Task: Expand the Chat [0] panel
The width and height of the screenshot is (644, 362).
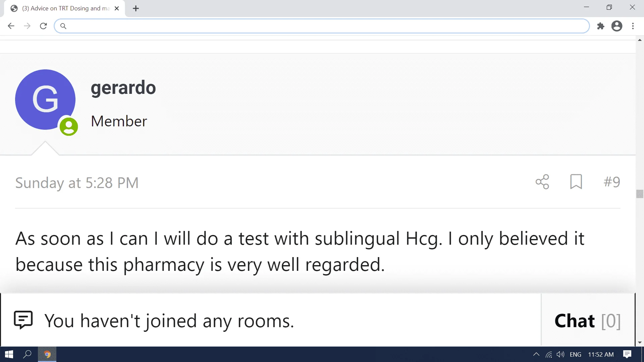Action: pyautogui.click(x=587, y=321)
